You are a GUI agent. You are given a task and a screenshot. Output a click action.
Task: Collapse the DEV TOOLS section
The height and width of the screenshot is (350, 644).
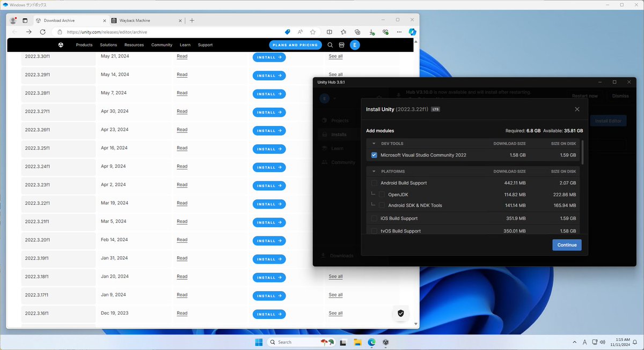pyautogui.click(x=374, y=144)
